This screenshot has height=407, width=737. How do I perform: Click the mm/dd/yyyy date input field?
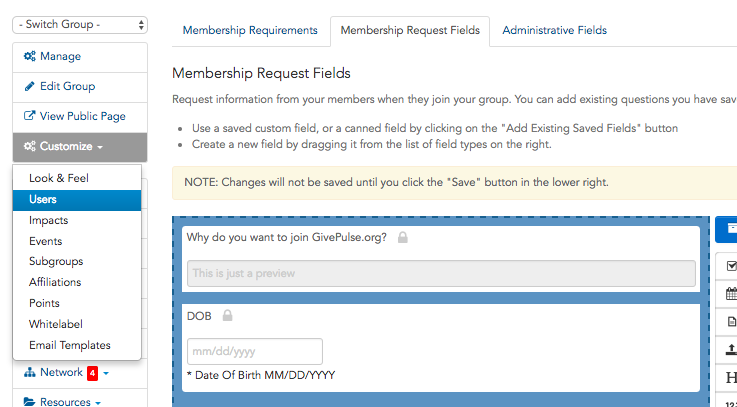tap(255, 352)
